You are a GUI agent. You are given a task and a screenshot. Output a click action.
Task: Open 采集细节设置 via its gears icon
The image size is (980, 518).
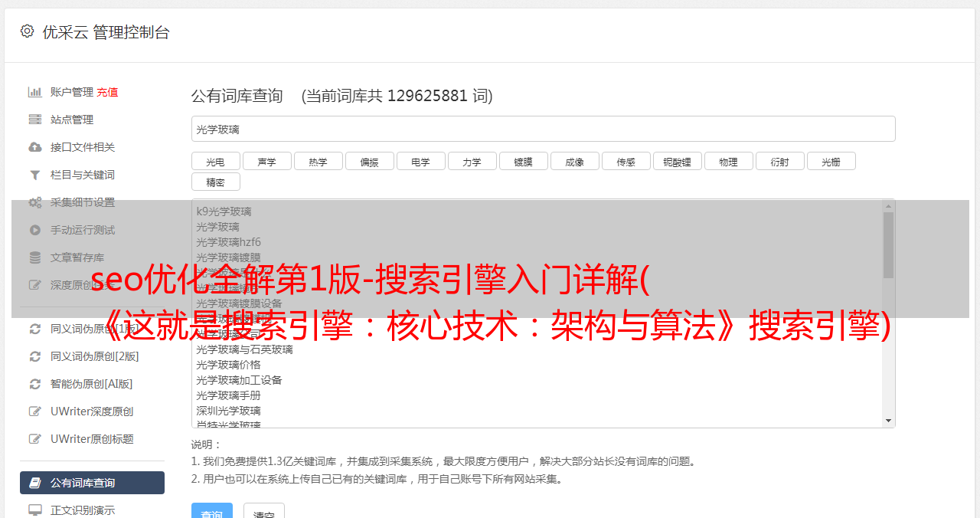35,202
